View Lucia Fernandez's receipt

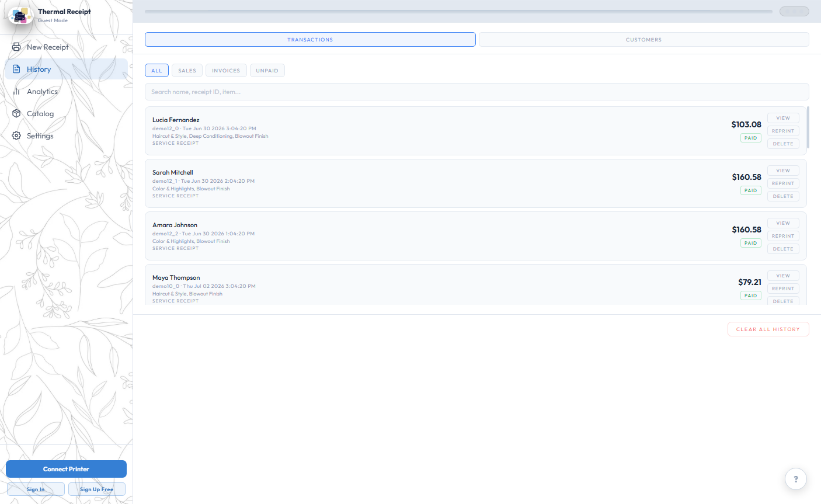click(x=783, y=118)
